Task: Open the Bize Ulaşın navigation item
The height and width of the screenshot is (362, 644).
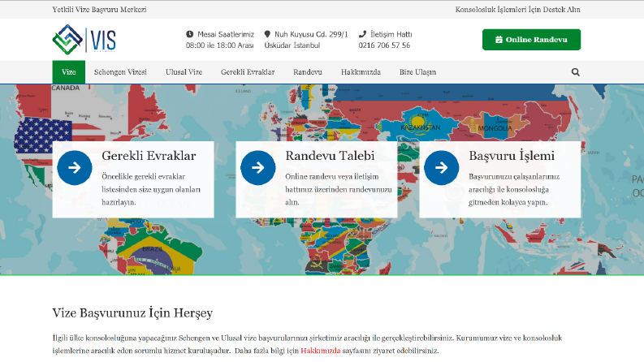Action: 417,72
